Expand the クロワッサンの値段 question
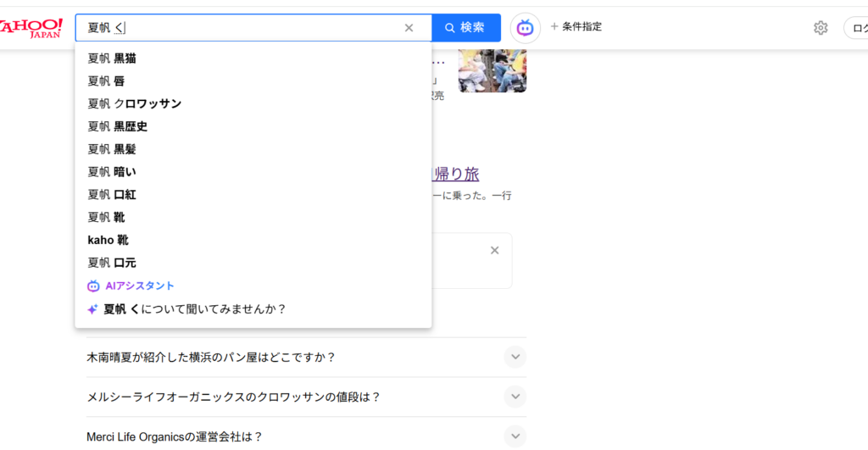 pyautogui.click(x=515, y=397)
